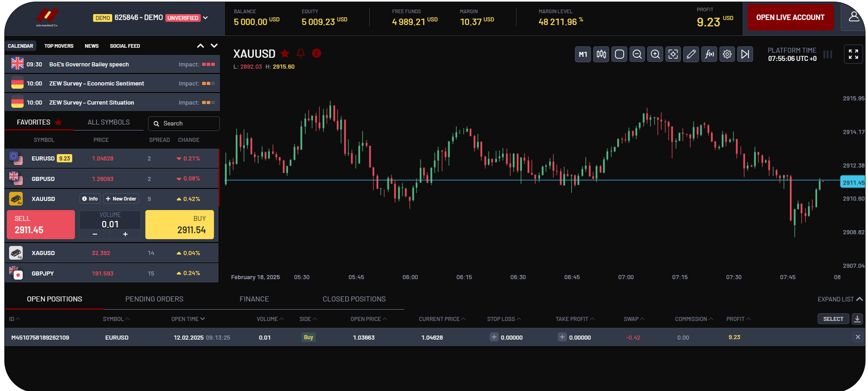Jump chart to the latest candle

point(745,55)
